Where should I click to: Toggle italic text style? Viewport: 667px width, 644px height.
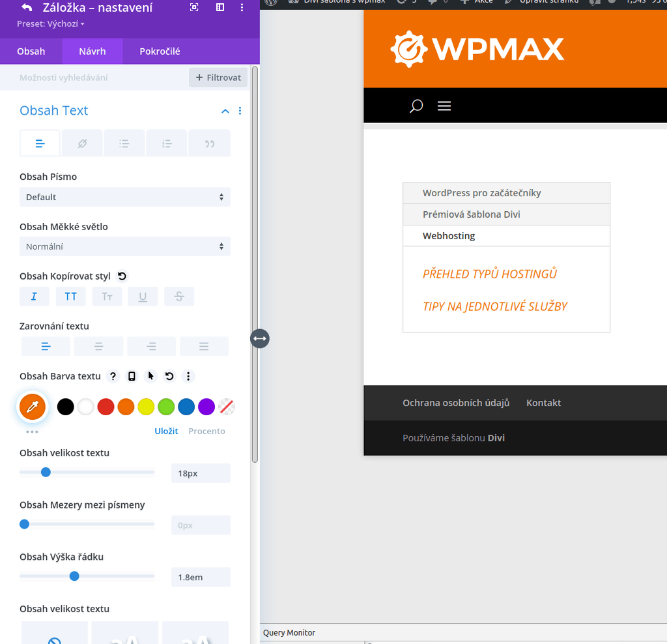coord(35,296)
